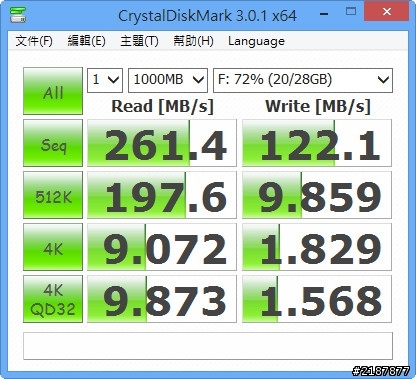Viewport: 416px width, 379px height.
Task: Expand the F: 72% (20/28GB) drive dropdown
Action: [x=303, y=80]
